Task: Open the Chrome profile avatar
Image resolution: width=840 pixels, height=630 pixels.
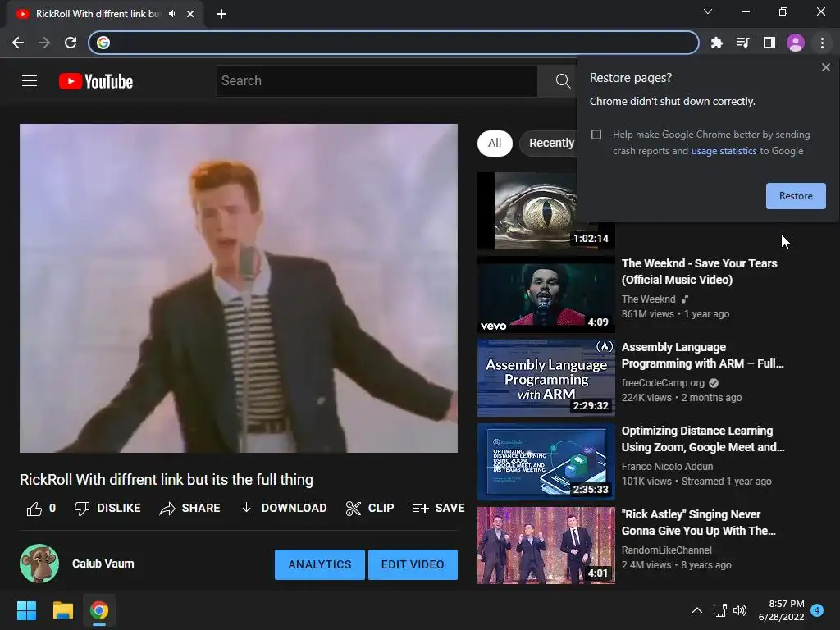Action: click(x=796, y=43)
